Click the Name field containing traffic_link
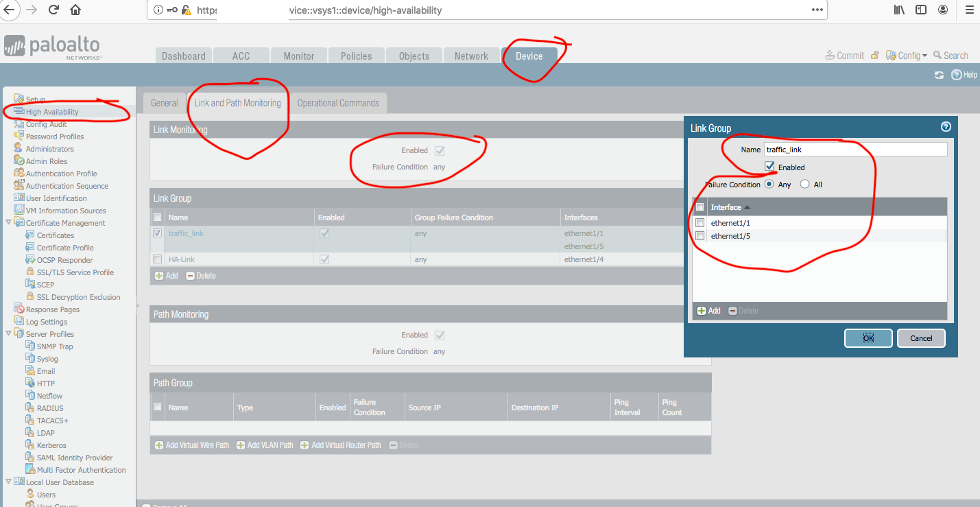The width and height of the screenshot is (980, 507). 854,149
